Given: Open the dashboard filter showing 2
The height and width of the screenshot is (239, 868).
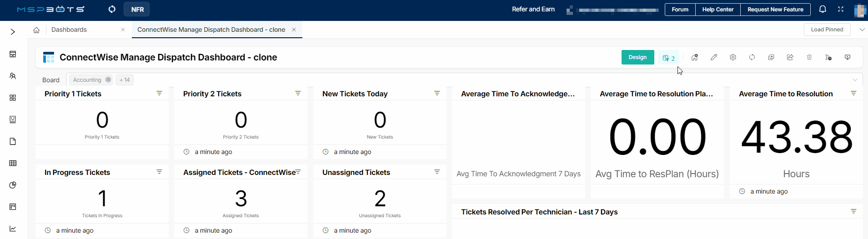Looking at the screenshot, I should click(x=668, y=58).
